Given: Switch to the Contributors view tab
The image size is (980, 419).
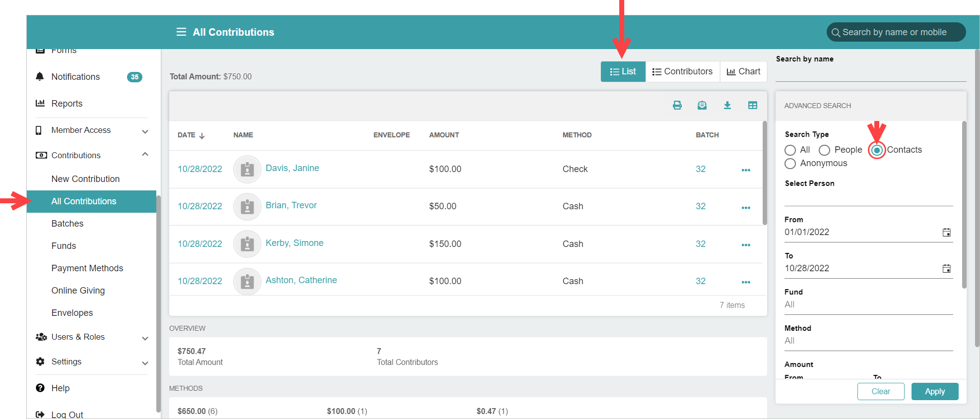Looking at the screenshot, I should point(682,71).
